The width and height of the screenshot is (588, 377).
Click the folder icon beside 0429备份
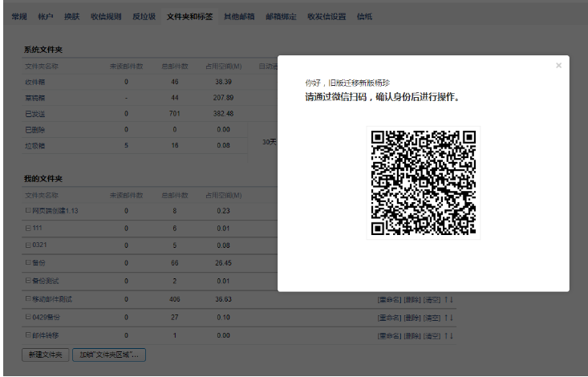click(x=28, y=317)
